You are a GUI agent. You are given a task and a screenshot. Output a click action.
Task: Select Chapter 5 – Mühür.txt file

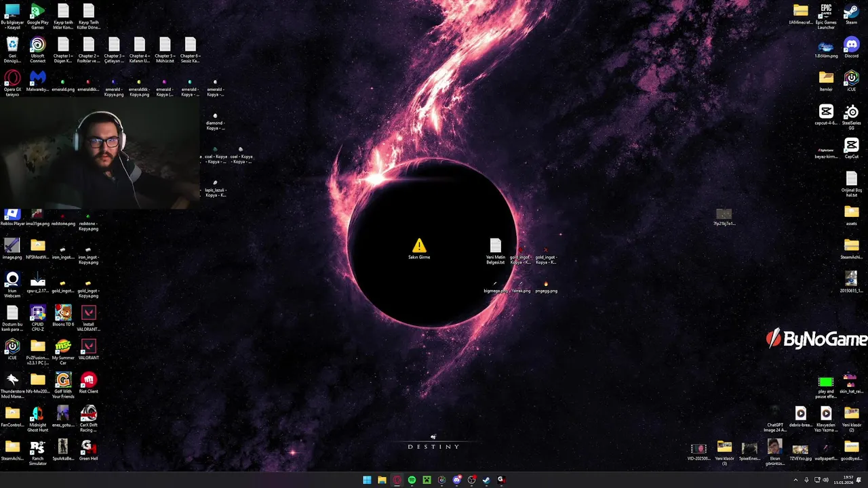coord(165,50)
